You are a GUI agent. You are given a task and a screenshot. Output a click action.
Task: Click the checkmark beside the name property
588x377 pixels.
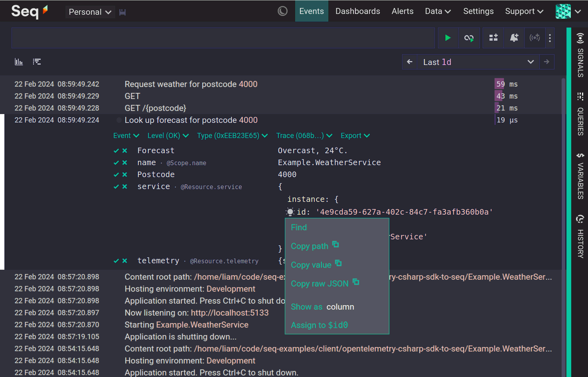point(116,163)
